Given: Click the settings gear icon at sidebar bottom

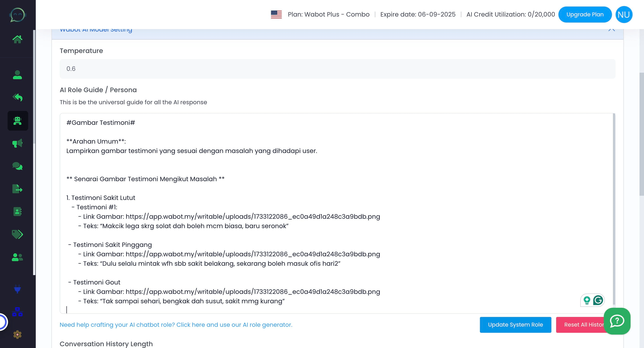Looking at the screenshot, I should pos(17,334).
